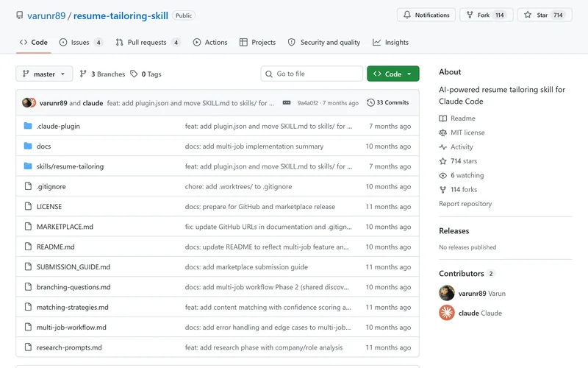
Task: Open commit 'docs: add marketplace submission guide'
Action: pyautogui.click(x=246, y=267)
